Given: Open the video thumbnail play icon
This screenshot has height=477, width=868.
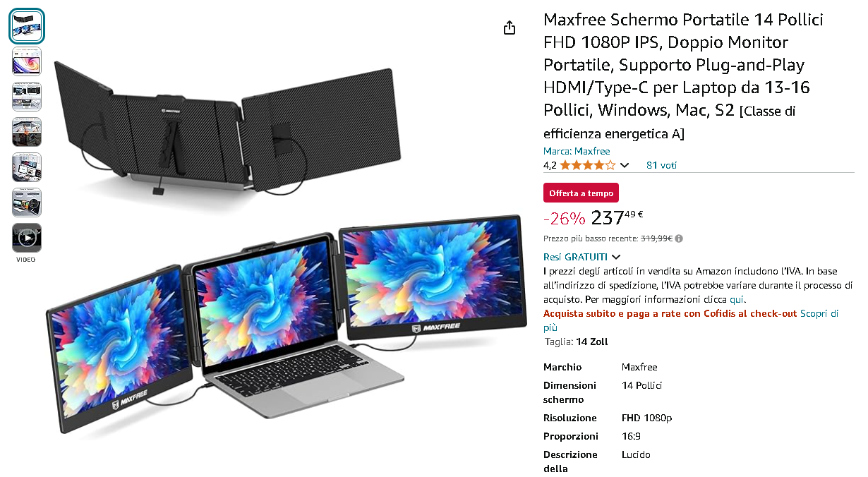Looking at the screenshot, I should 27,238.
